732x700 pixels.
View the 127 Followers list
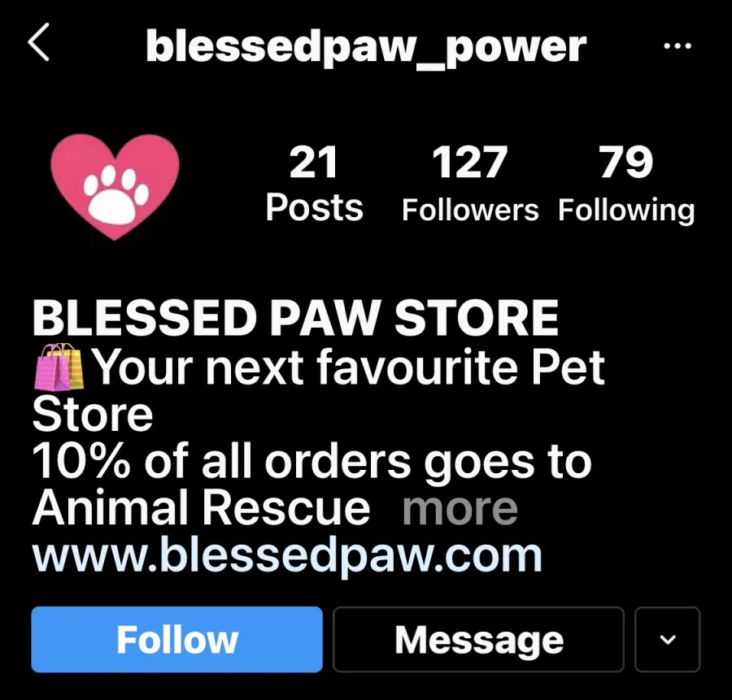tap(470, 184)
